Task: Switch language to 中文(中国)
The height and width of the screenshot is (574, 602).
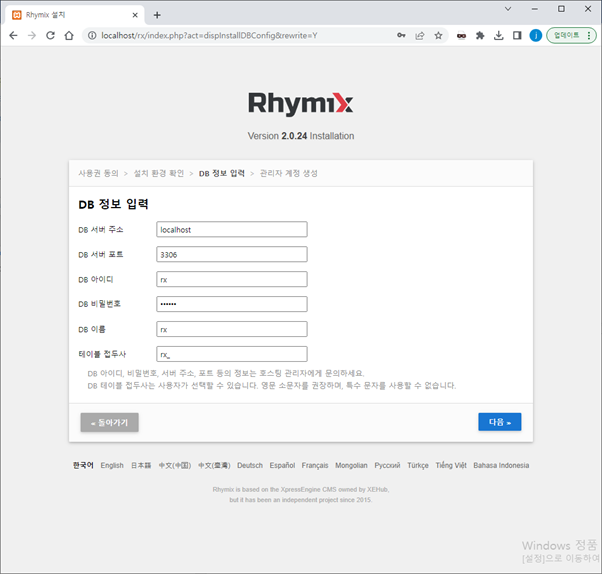Action: click(x=175, y=465)
